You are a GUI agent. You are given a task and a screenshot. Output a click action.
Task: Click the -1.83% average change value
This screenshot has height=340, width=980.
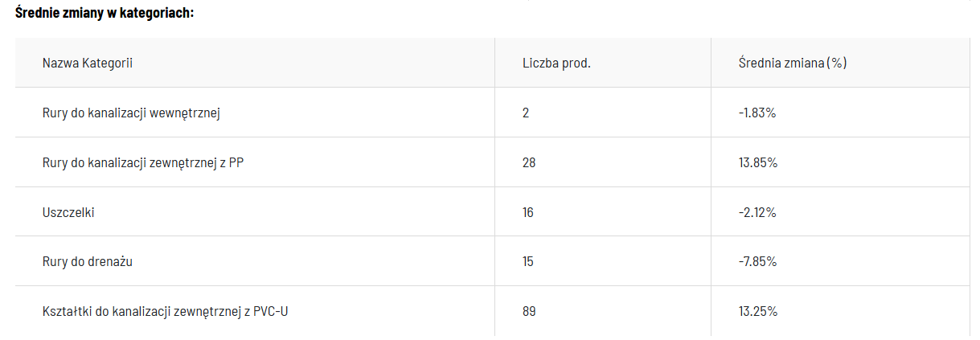tap(757, 113)
